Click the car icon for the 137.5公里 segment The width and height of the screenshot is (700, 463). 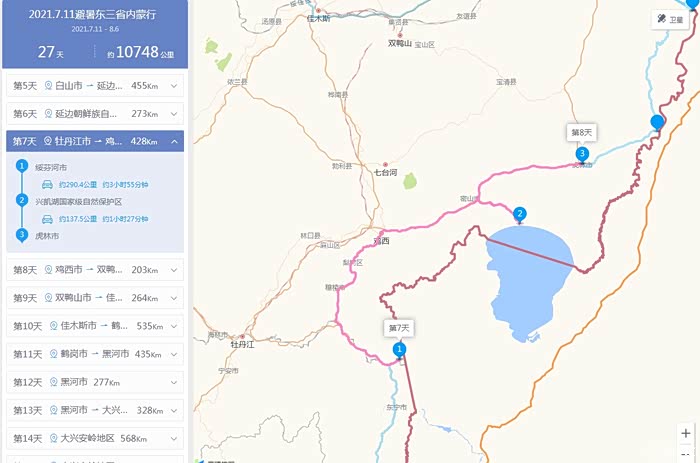47,219
